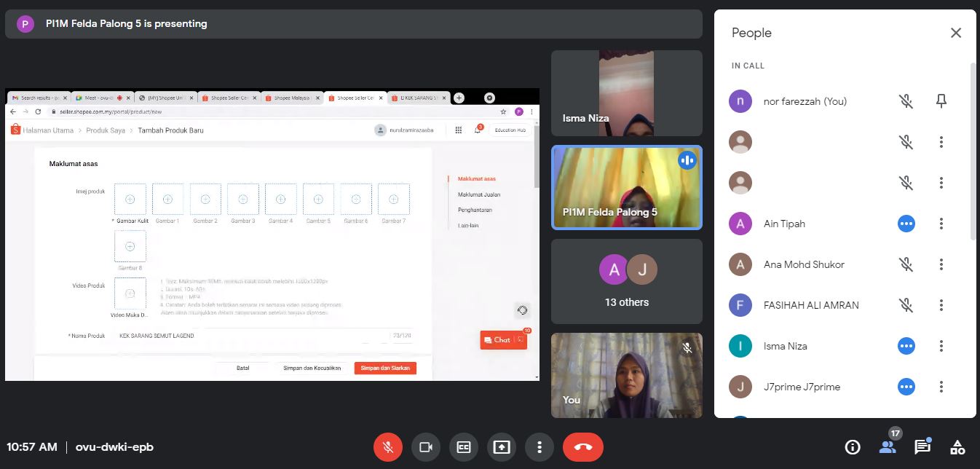The height and width of the screenshot is (469, 980).
Task: Leave the call with the red hang-up button
Action: click(x=583, y=447)
